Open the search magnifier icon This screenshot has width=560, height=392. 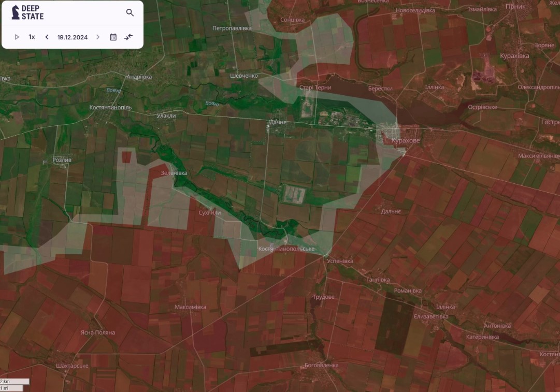tap(130, 13)
